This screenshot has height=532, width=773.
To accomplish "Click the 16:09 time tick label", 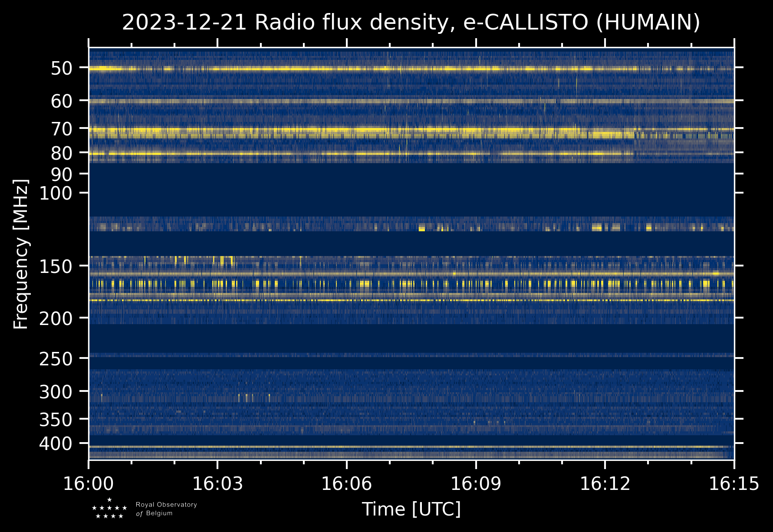I will pyautogui.click(x=476, y=483).
